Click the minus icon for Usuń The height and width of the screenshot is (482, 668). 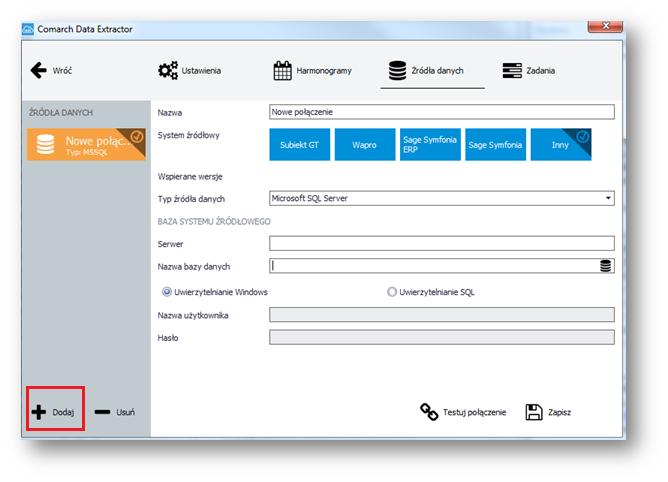102,412
